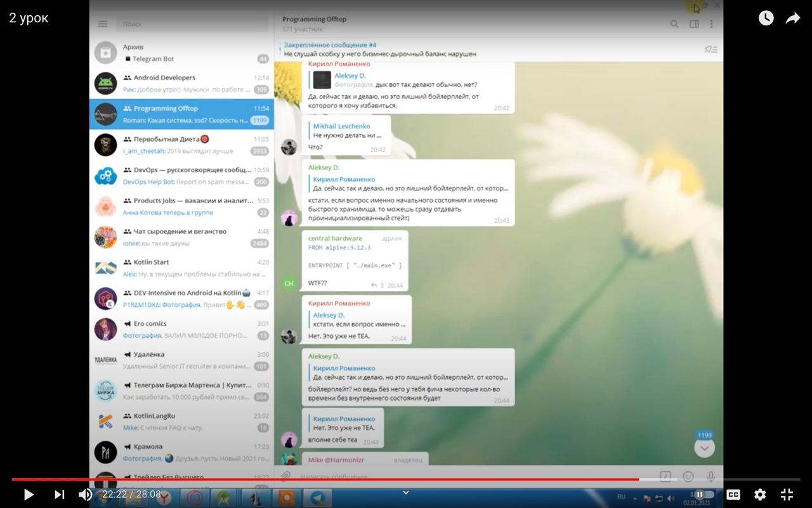Open the Telegram hamburger menu
This screenshot has height=508, width=812.
103,24
